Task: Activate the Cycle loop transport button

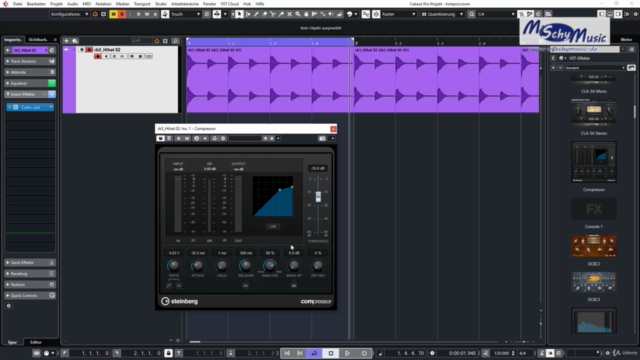Action: (x=314, y=353)
